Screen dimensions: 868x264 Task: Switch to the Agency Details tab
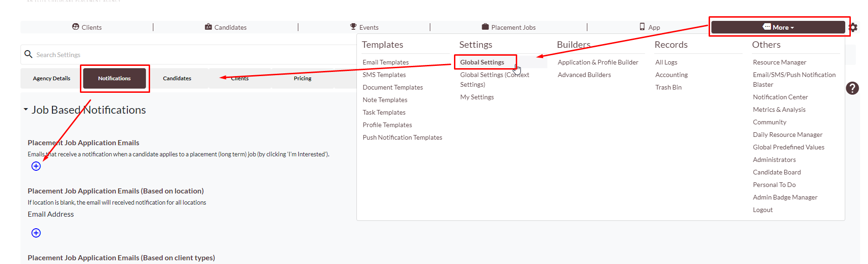point(52,78)
